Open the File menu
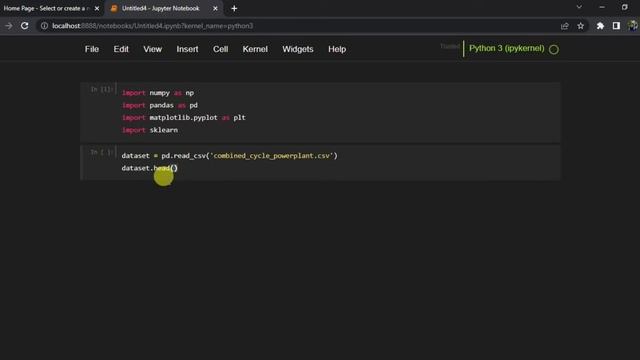The image size is (640, 360). pos(92,49)
